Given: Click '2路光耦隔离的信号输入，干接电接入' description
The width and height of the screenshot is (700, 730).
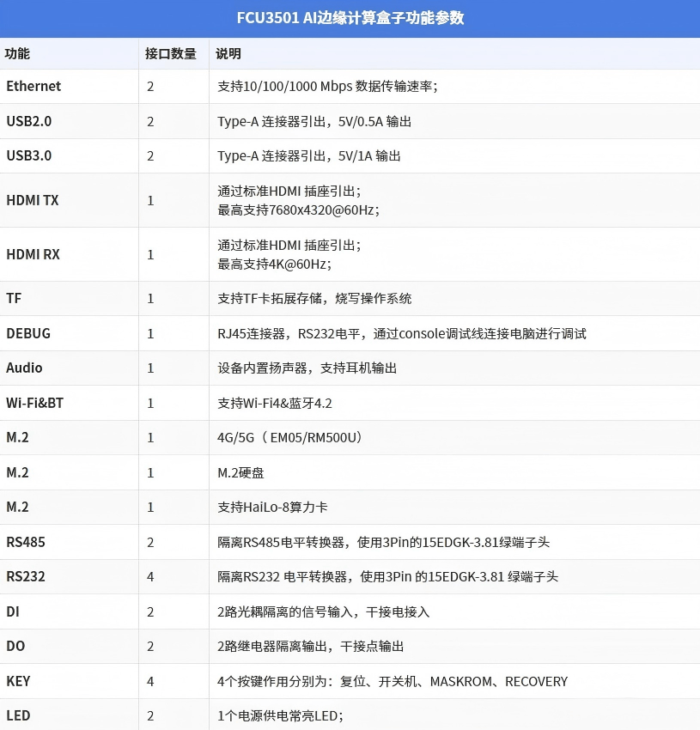Looking at the screenshot, I should (323, 611).
